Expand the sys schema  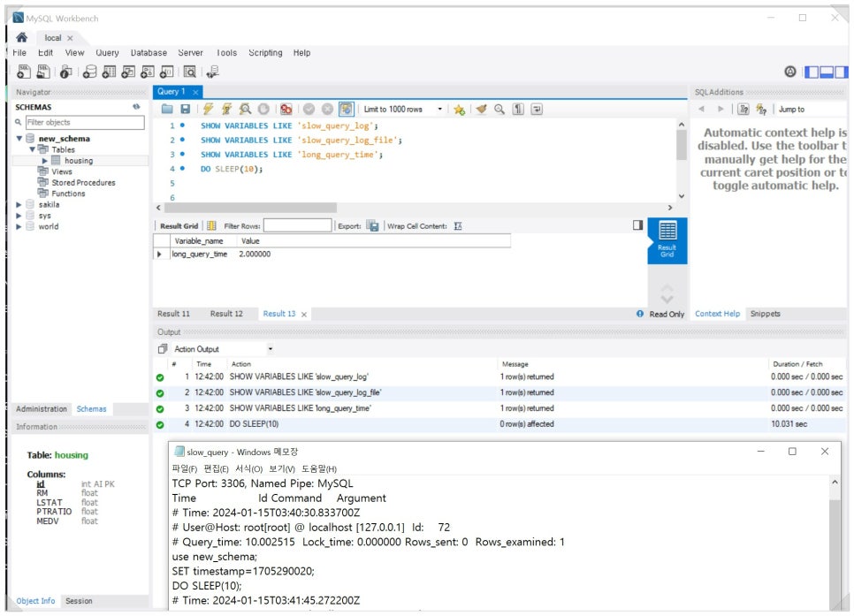[19, 216]
